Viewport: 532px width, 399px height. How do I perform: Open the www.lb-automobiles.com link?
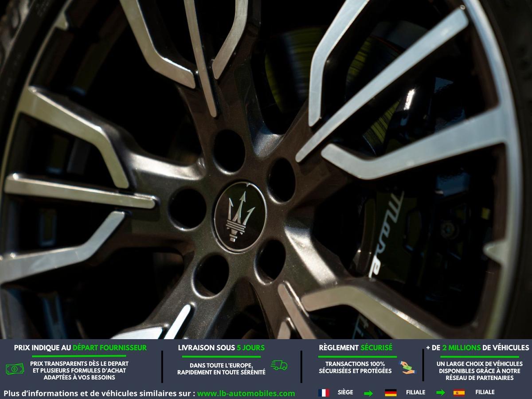(x=246, y=393)
